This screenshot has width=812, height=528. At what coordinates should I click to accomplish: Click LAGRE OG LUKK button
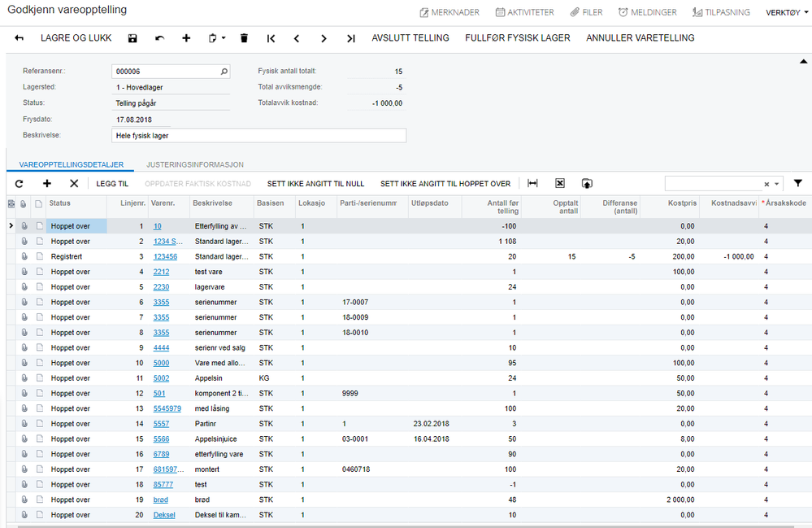click(76, 37)
